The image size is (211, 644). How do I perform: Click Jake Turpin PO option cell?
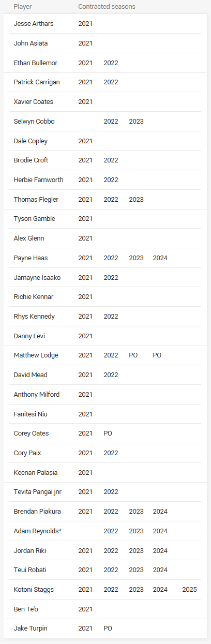108,628
